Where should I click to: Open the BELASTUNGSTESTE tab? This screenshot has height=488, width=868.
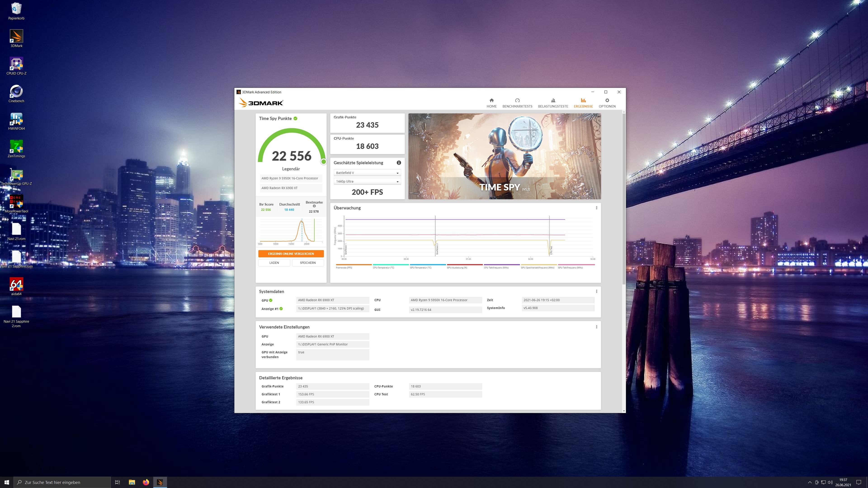pyautogui.click(x=553, y=103)
